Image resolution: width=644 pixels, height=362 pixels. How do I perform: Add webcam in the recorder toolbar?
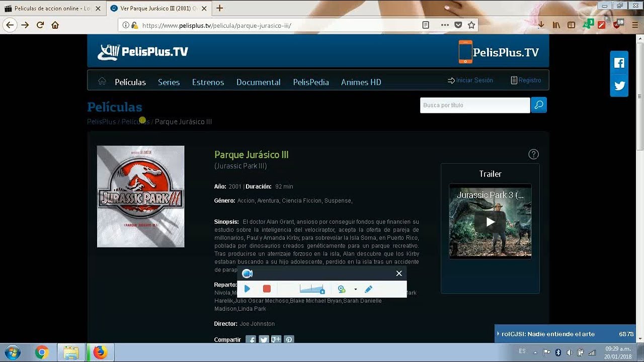[342, 289]
